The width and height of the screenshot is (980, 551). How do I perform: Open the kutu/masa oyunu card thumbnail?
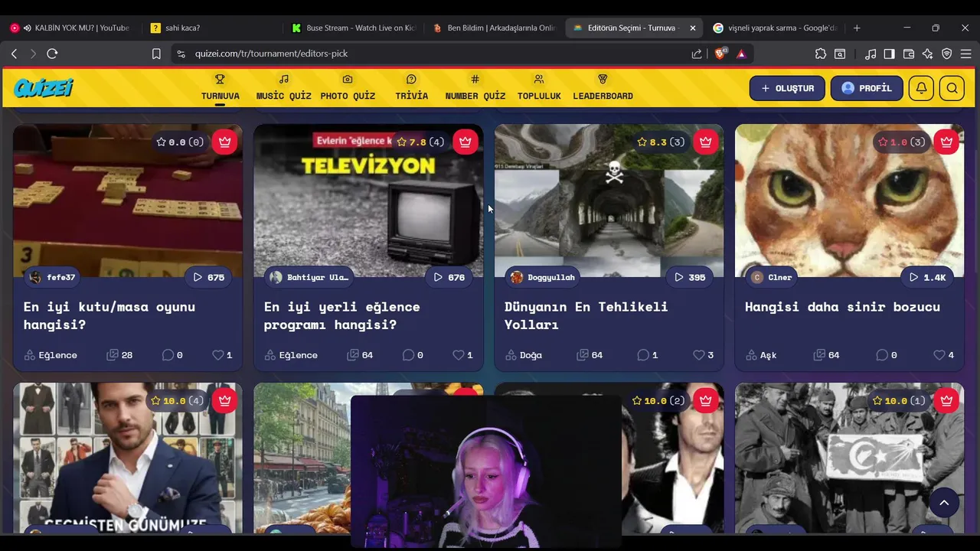pyautogui.click(x=128, y=201)
